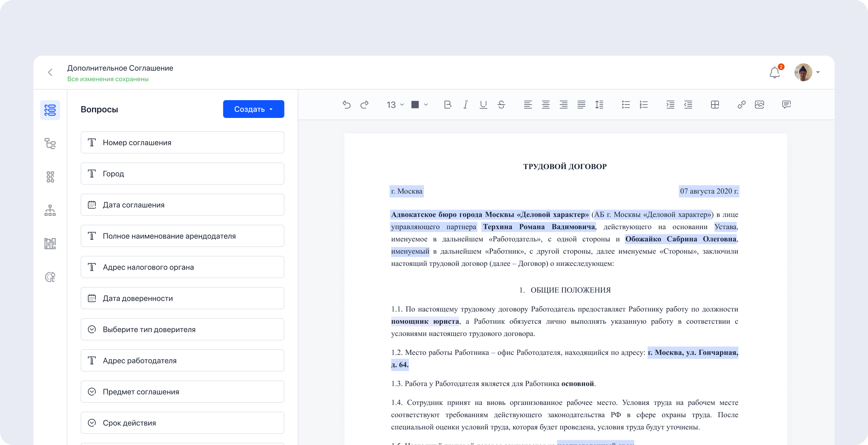Insert a table
This screenshot has width=868, height=445.
pos(715,105)
